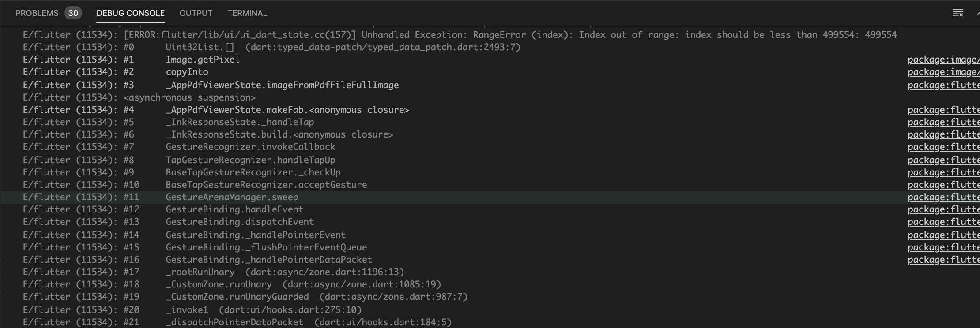Click the Problems counter badge showing 30
The image size is (980, 328).
click(73, 13)
